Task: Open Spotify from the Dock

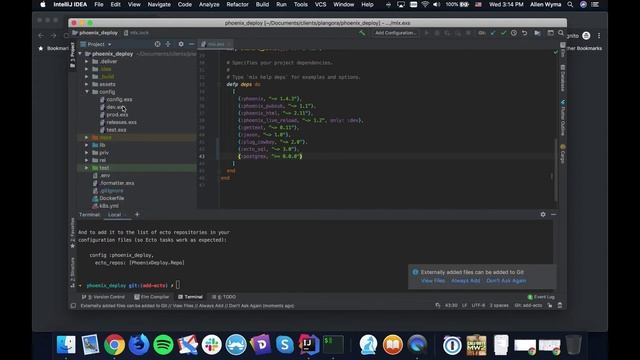Action: (163, 345)
